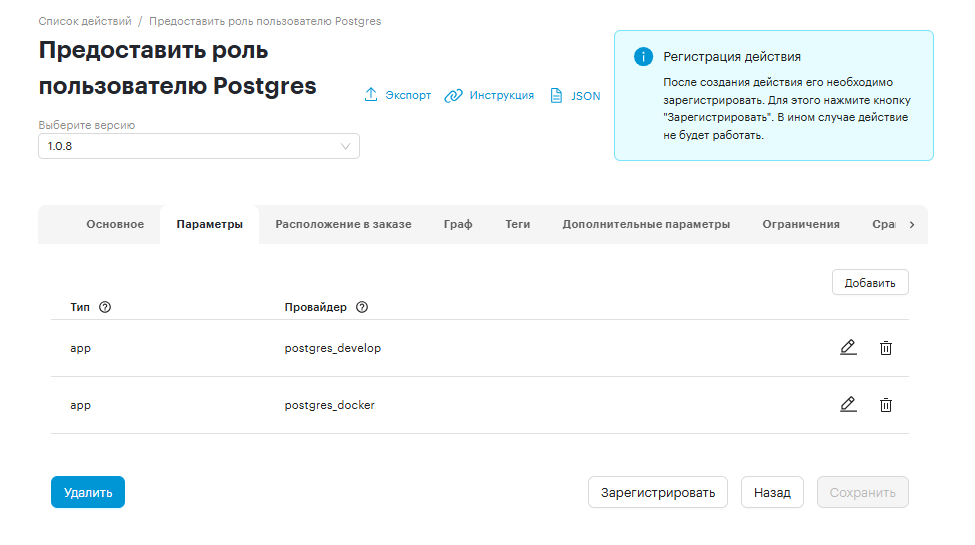This screenshot has height=545, width=975.
Task: Click app type in postgres_develop row
Action: coord(80,348)
